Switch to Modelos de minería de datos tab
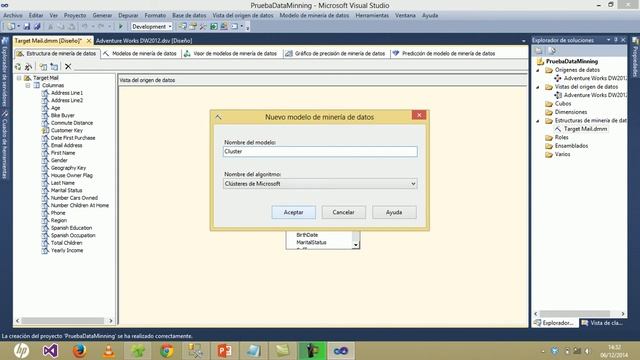This screenshot has height=360, width=640. [x=140, y=53]
